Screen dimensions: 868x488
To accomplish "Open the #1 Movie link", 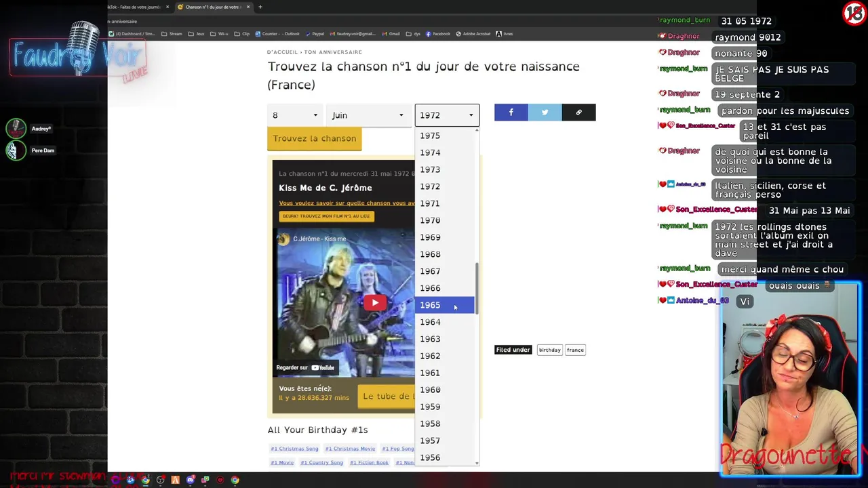I will click(282, 462).
